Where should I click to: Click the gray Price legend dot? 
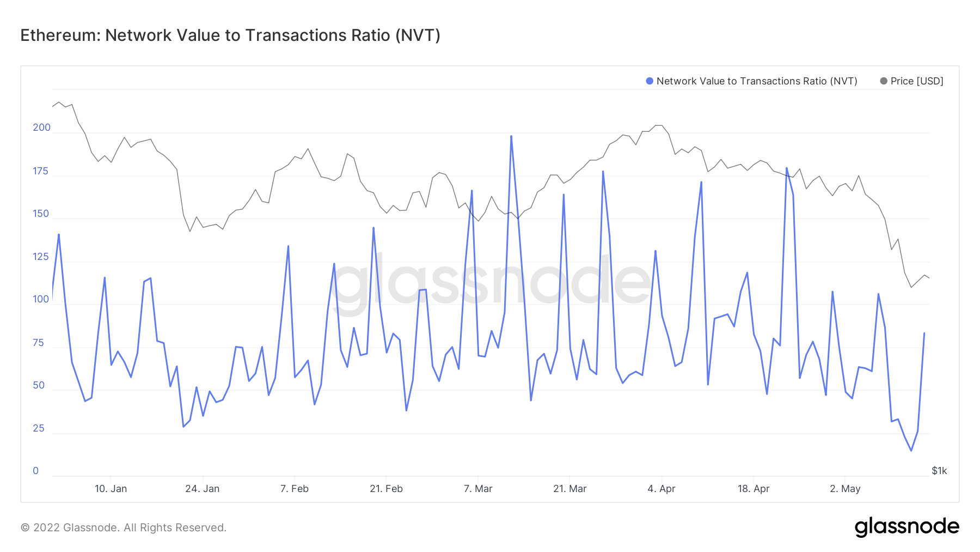coord(884,81)
